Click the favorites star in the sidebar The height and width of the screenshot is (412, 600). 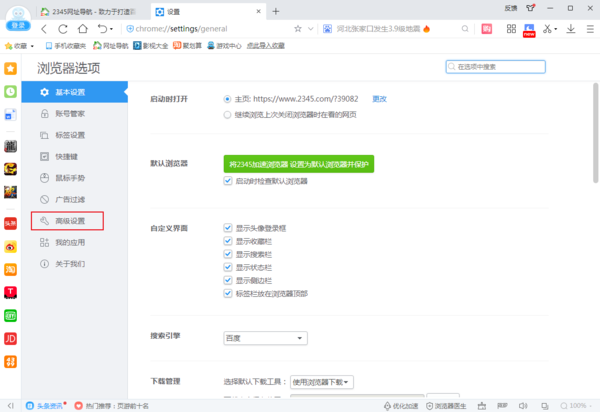10,69
